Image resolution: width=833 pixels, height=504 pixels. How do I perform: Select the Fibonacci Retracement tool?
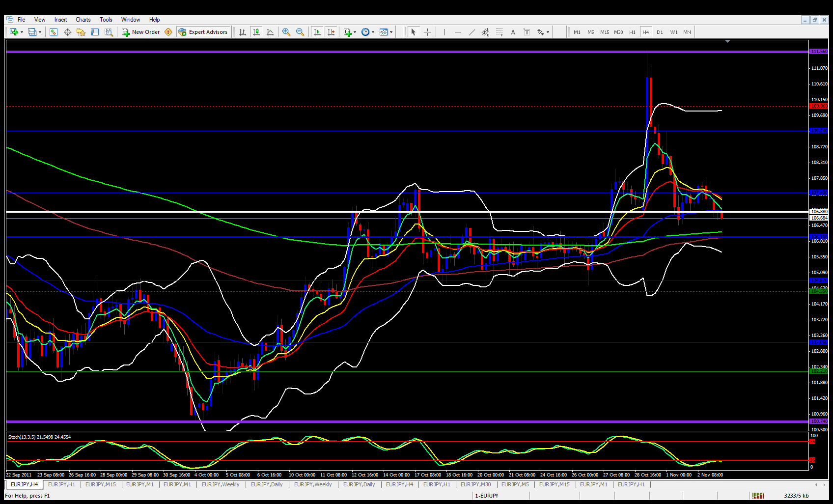pyautogui.click(x=499, y=32)
